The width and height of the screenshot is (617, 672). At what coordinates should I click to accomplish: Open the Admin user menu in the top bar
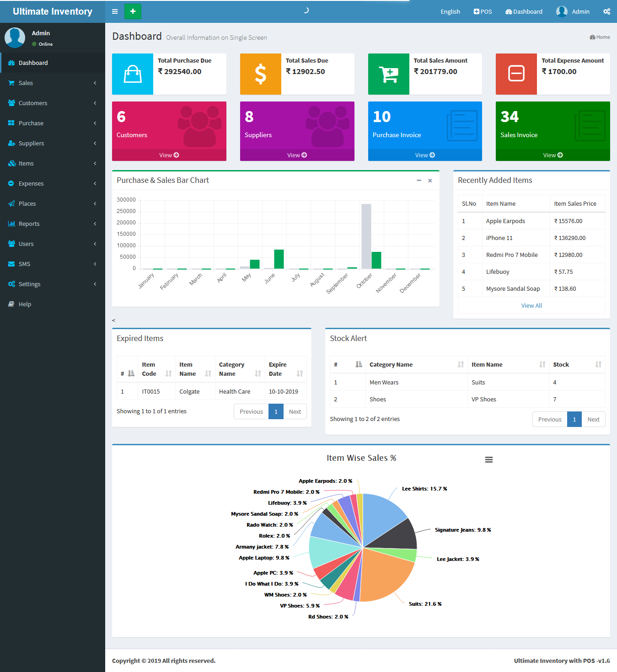[573, 11]
